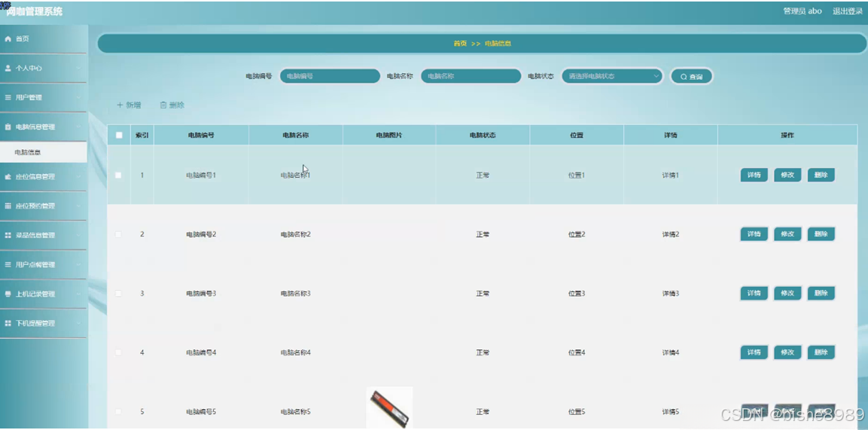Expand the 用户管理 chevron

[78, 97]
